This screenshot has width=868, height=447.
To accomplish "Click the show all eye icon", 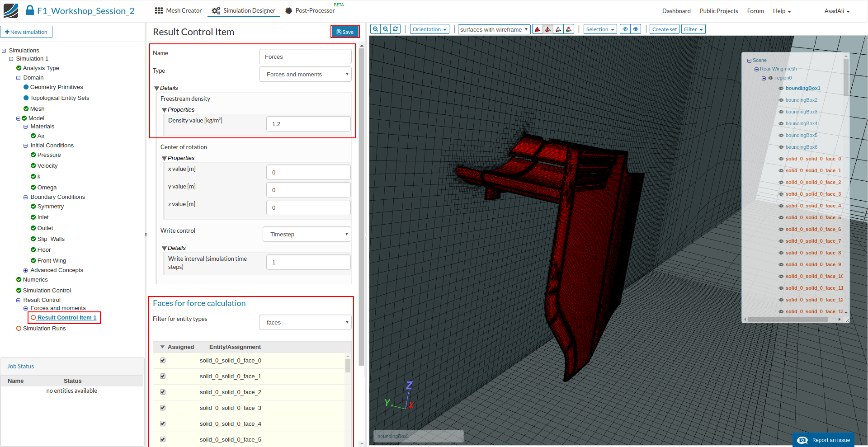I will coord(636,29).
